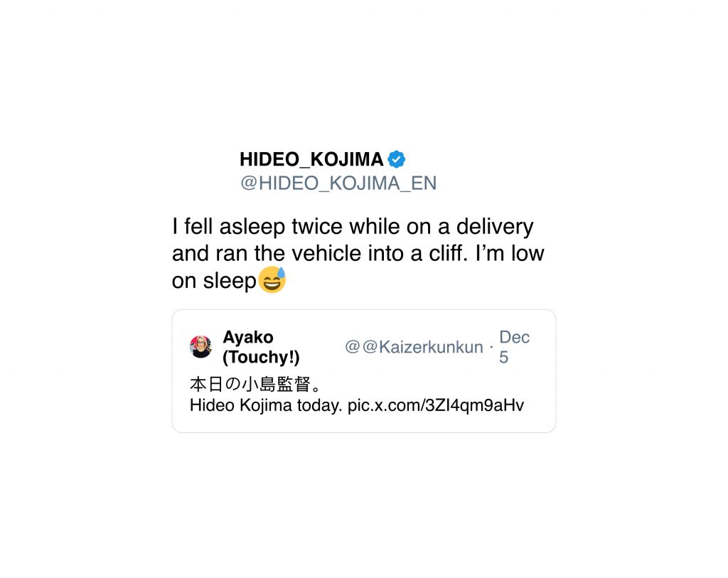Click the dot separator before the date
The width and height of the screenshot is (728, 578).
point(491,347)
